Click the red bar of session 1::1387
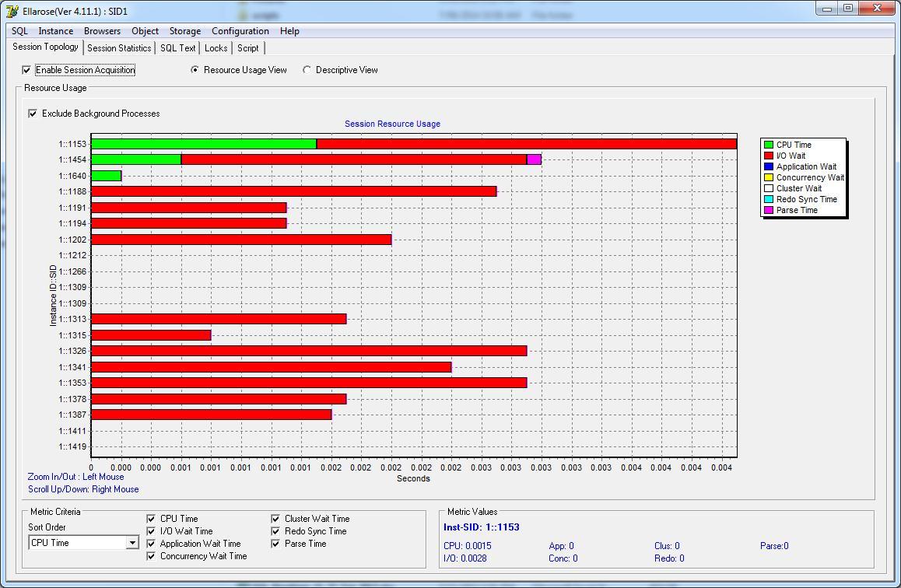This screenshot has height=588, width=901. point(212,415)
